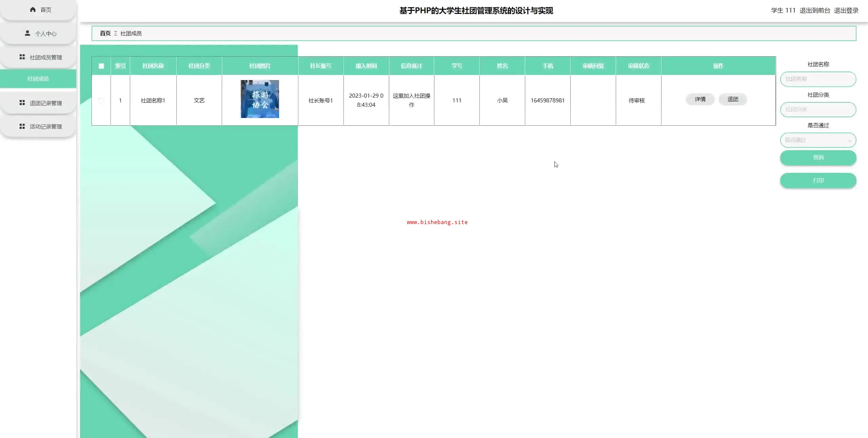Click the 退团 button in row 1
This screenshot has height=438, width=868.
pos(732,99)
